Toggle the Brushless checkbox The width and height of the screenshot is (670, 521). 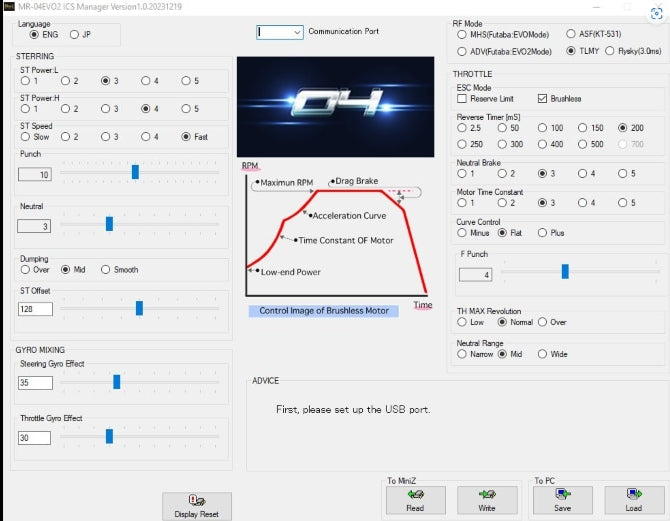click(x=542, y=99)
